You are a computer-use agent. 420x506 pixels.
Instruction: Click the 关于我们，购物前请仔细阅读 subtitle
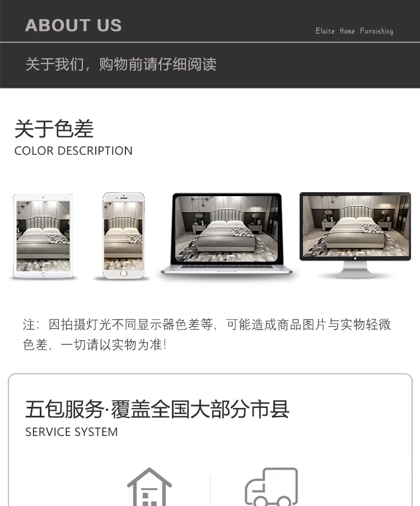[121, 64]
